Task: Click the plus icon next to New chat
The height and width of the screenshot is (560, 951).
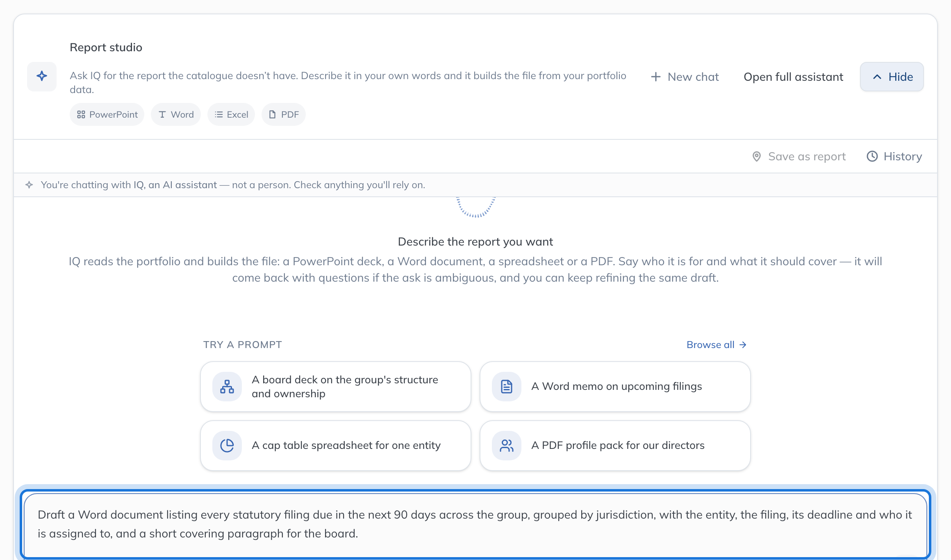Action: pyautogui.click(x=656, y=77)
